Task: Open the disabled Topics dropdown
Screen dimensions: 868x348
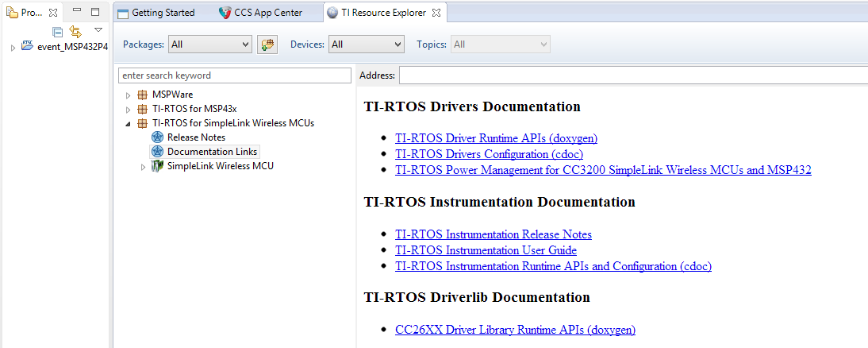Action: pos(501,44)
